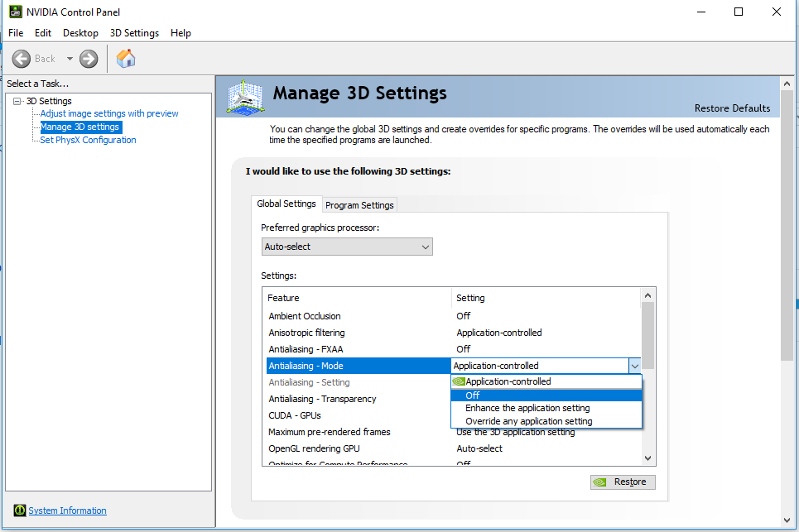Click the NVIDIA Control Panel title icon

(x=14, y=12)
